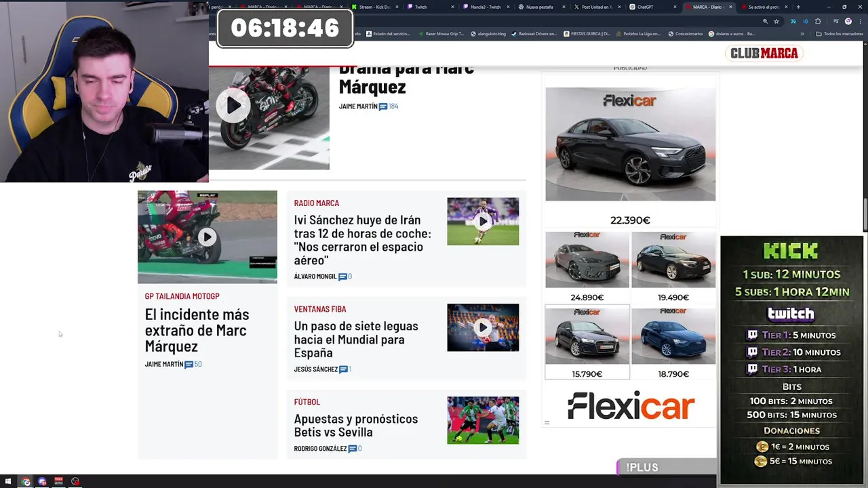Image resolution: width=868 pixels, height=488 pixels.
Task: Click the page vertical scrollbar thumb
Action: [x=865, y=215]
